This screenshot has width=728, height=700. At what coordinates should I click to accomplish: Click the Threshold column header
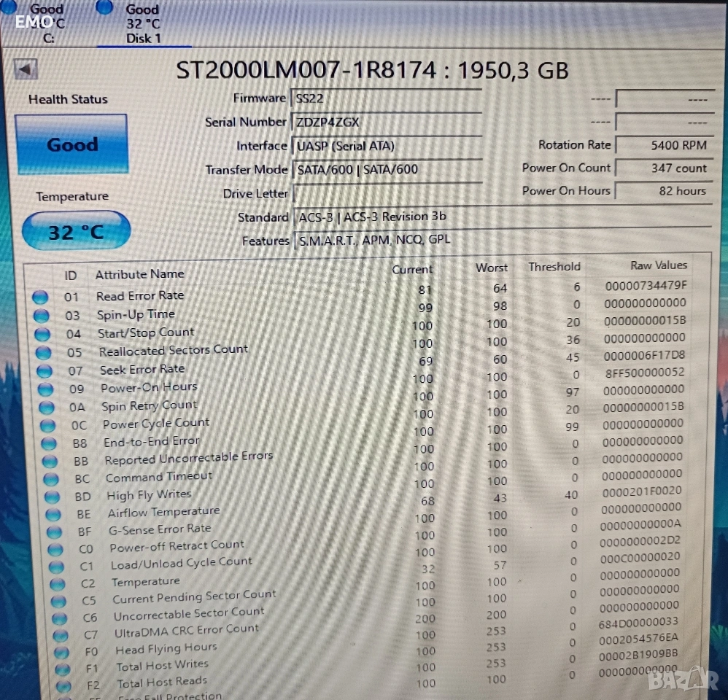[554, 266]
